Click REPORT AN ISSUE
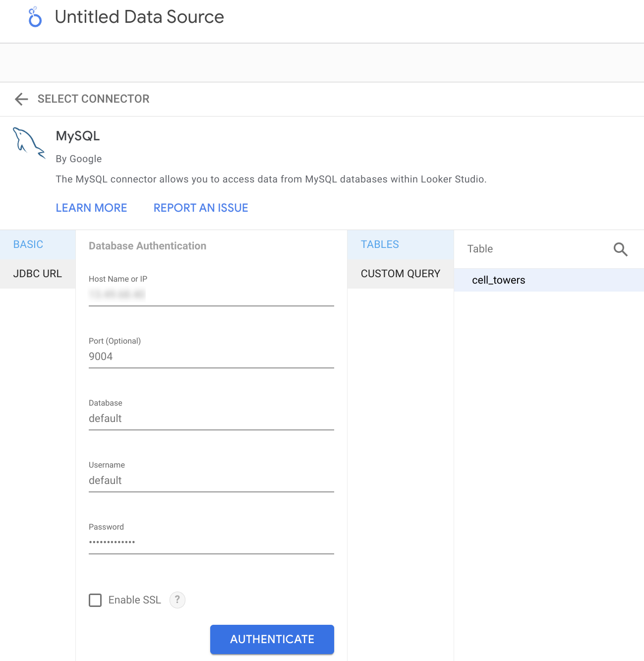Screen dimensions: 644x661 click(200, 207)
